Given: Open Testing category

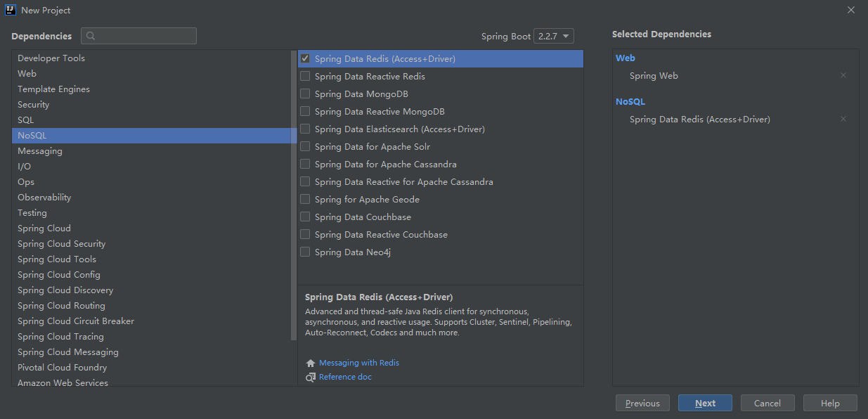Looking at the screenshot, I should (151, 212).
